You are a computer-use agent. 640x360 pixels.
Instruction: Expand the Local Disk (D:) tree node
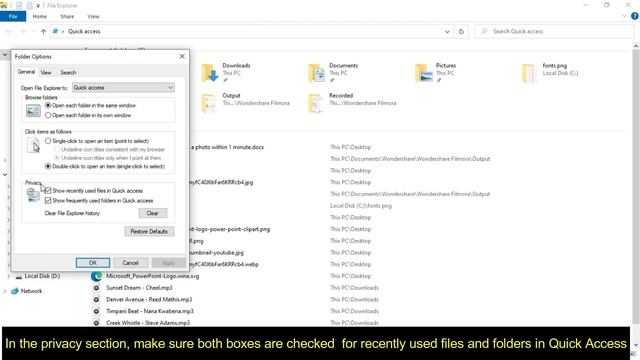point(9,276)
